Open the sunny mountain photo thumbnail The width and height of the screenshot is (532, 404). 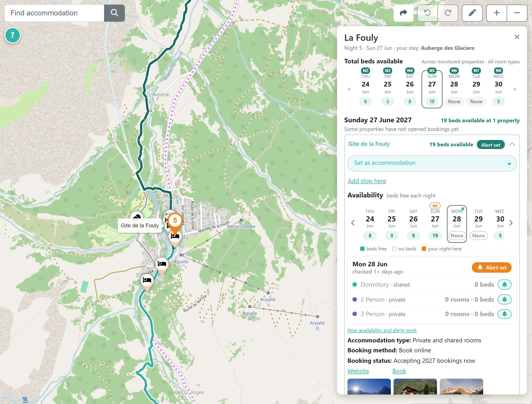pos(369,386)
